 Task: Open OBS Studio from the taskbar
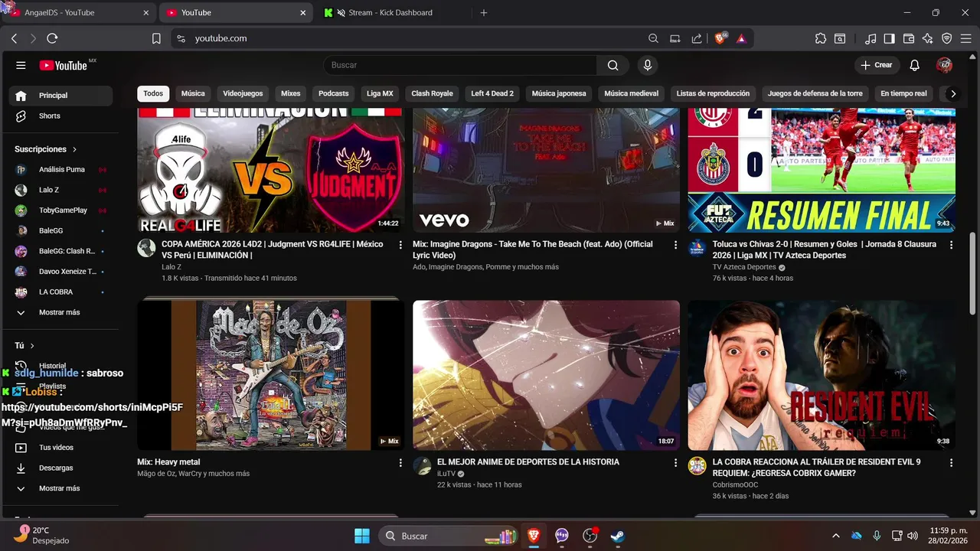tap(590, 536)
